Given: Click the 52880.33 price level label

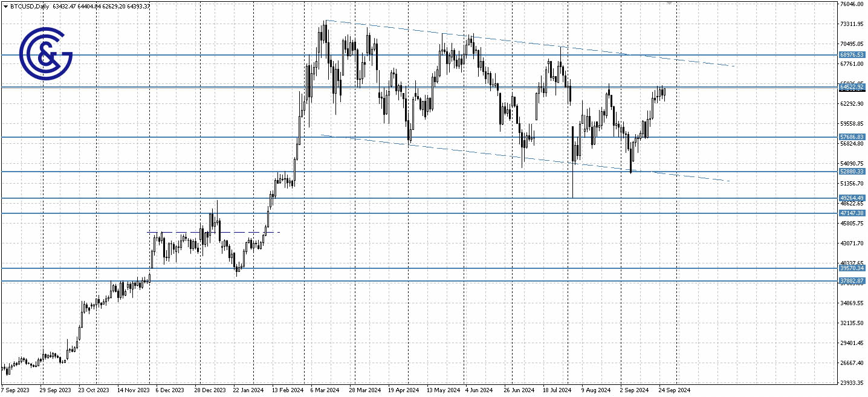Looking at the screenshot, I should [853, 172].
